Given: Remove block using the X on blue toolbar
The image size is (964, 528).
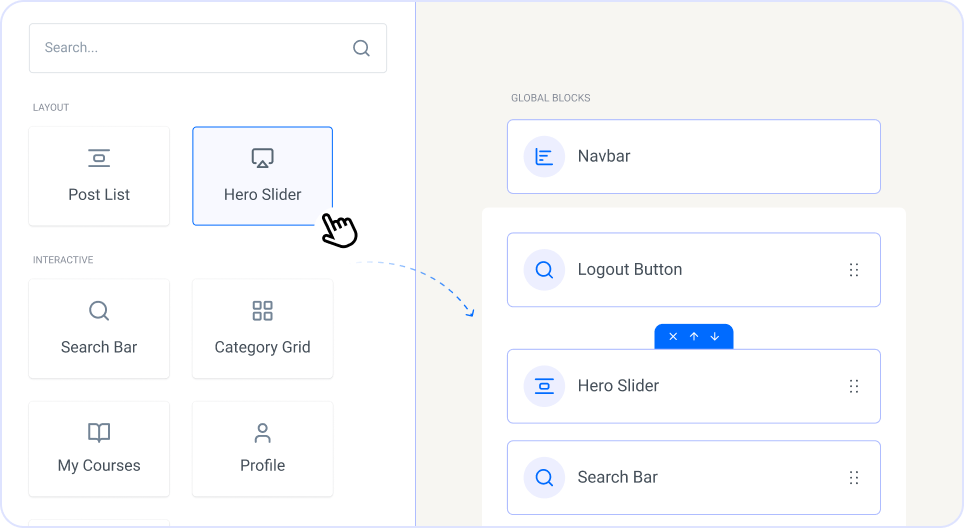Looking at the screenshot, I should (x=673, y=336).
